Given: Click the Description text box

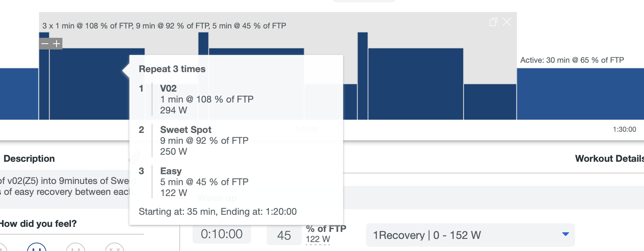Looking at the screenshot, I should (64, 187).
